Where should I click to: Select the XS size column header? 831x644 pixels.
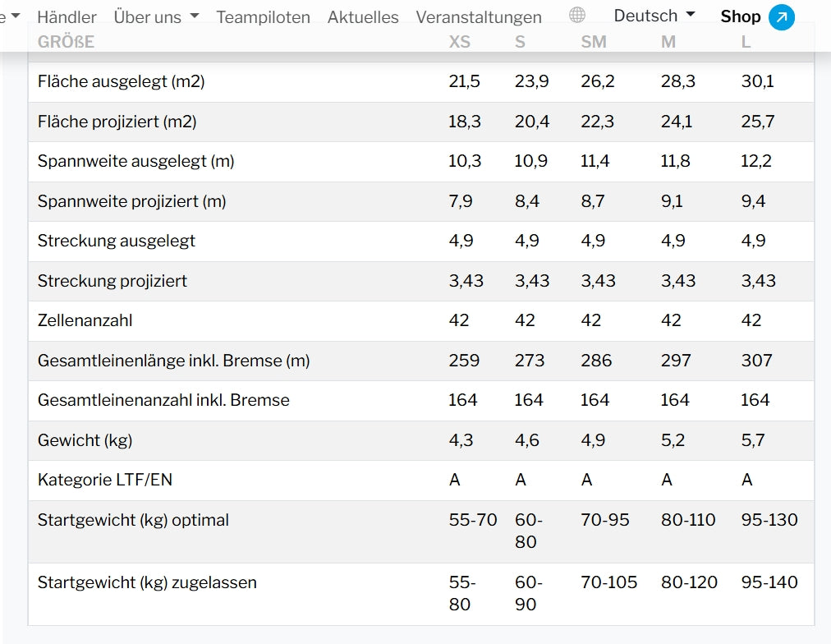point(459,42)
